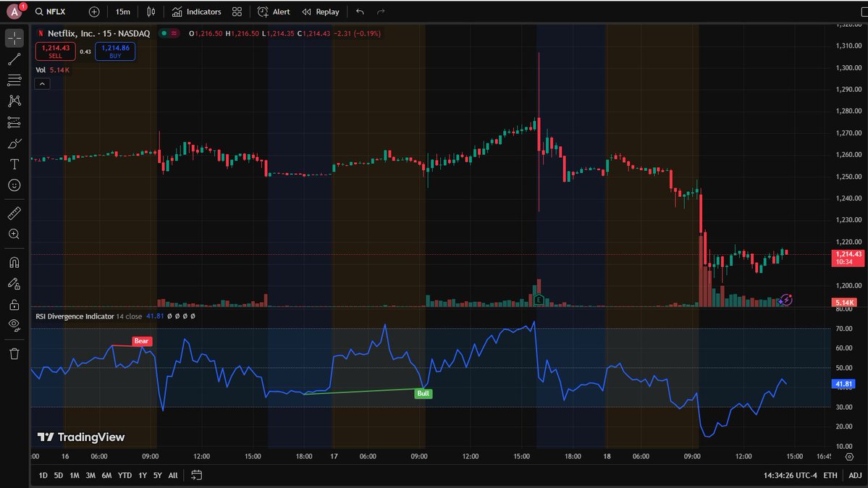
Task: Remove drawings using the trash icon
Action: [14, 354]
